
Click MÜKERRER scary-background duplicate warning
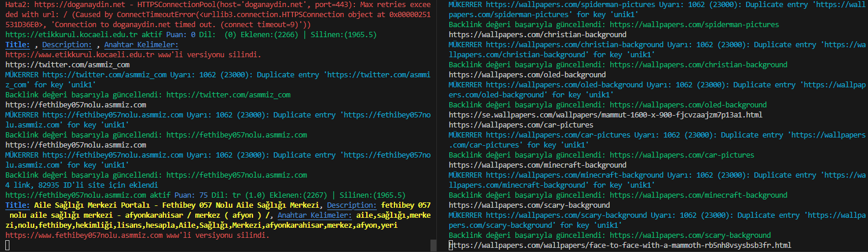click(x=657, y=220)
